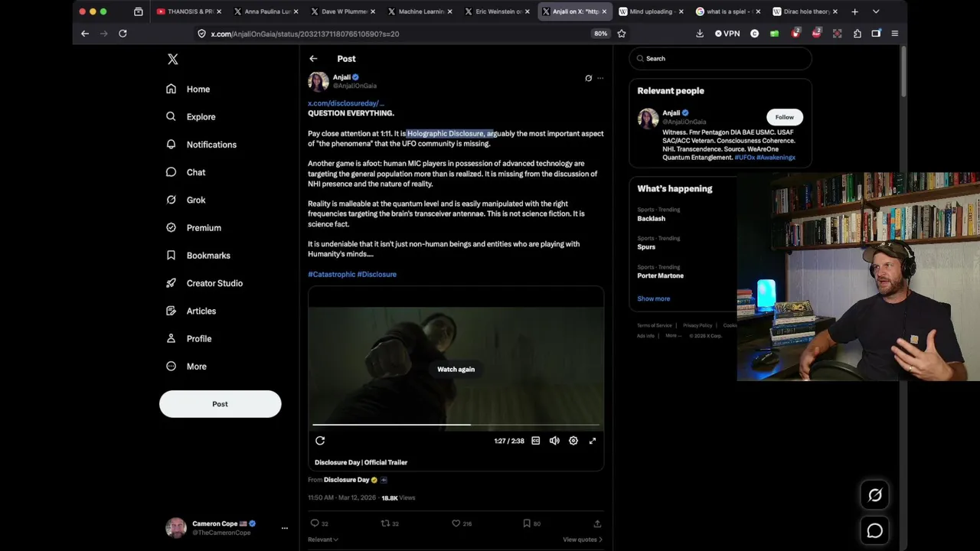The height and width of the screenshot is (551, 980).
Task: Open Explore from the left sidebar
Action: point(191,116)
